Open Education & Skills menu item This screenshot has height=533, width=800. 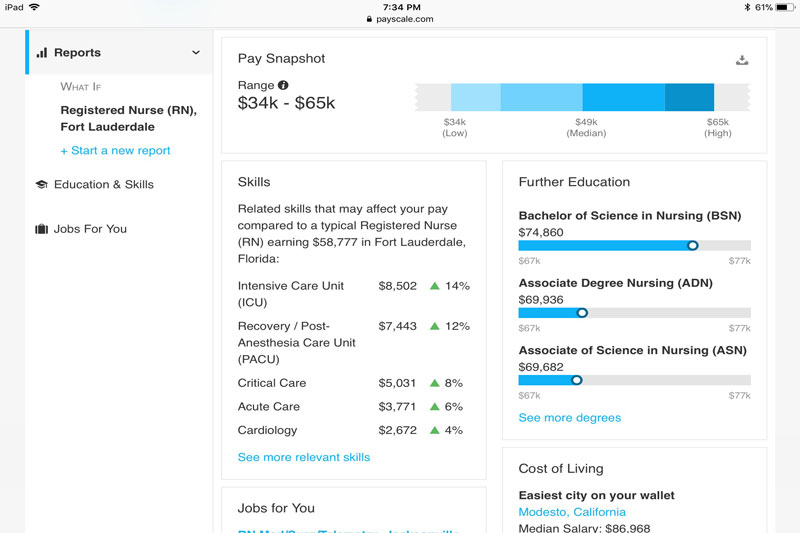(103, 185)
